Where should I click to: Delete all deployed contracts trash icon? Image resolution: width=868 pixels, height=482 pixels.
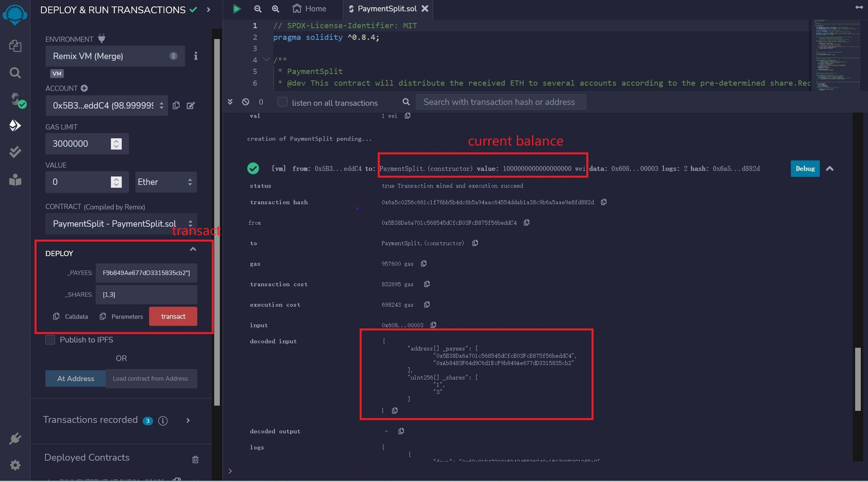click(x=195, y=459)
